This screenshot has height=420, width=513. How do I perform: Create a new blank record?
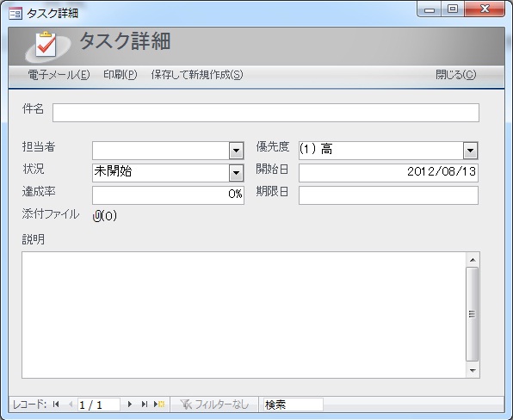(159, 405)
